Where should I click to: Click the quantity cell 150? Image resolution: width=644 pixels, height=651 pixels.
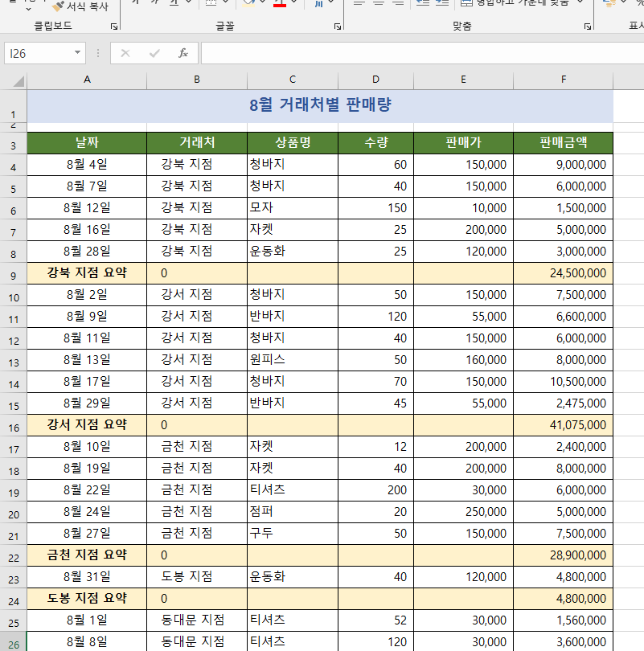(x=375, y=208)
